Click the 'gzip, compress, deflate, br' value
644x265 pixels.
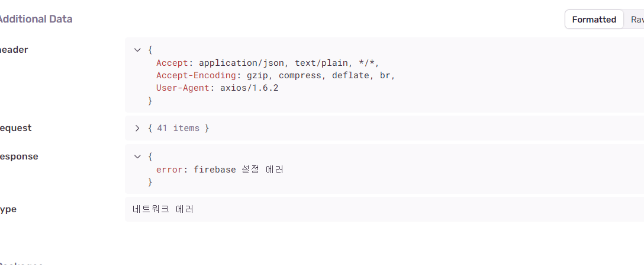point(321,75)
